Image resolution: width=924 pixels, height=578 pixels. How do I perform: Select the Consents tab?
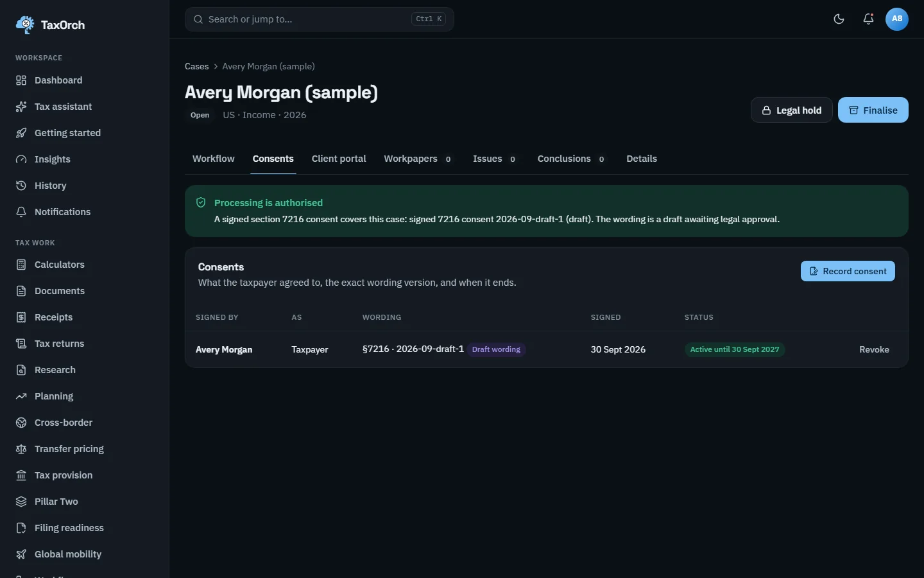point(273,159)
